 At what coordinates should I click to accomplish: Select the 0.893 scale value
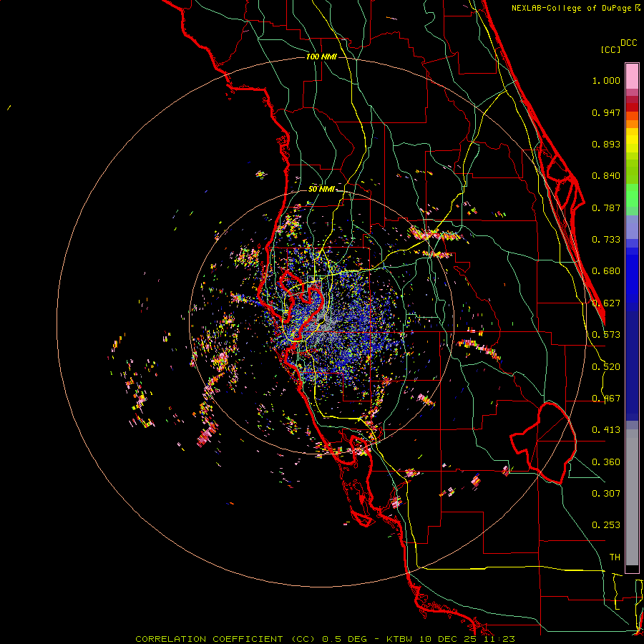606,144
